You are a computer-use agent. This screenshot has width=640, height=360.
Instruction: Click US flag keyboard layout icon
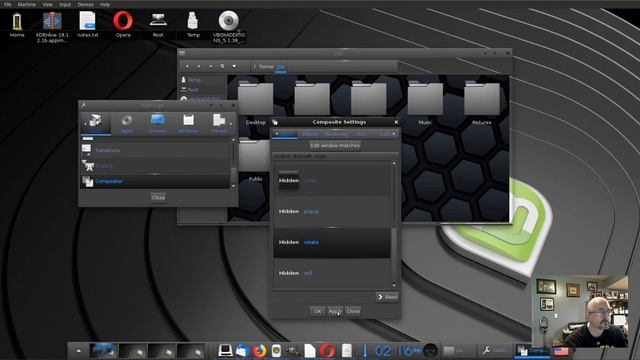click(x=561, y=351)
